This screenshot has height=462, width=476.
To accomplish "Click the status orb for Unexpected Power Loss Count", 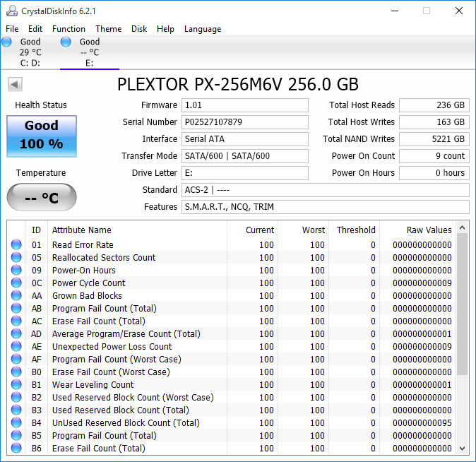I will click(16, 347).
